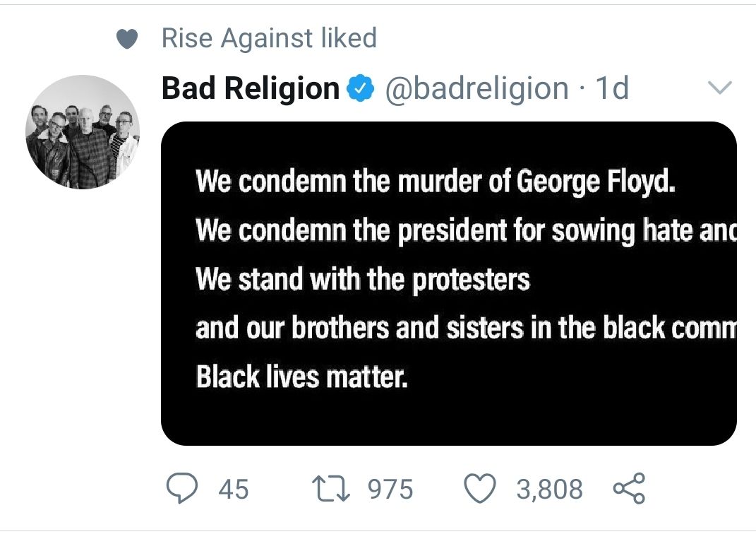
Task: Click the 975 retweets count
Action: click(390, 489)
